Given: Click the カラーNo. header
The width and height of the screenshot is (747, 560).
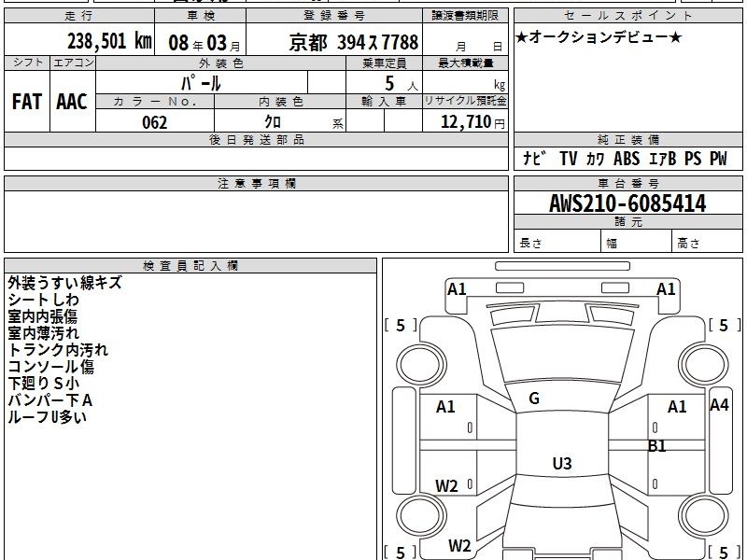Looking at the screenshot, I should coord(155,102).
